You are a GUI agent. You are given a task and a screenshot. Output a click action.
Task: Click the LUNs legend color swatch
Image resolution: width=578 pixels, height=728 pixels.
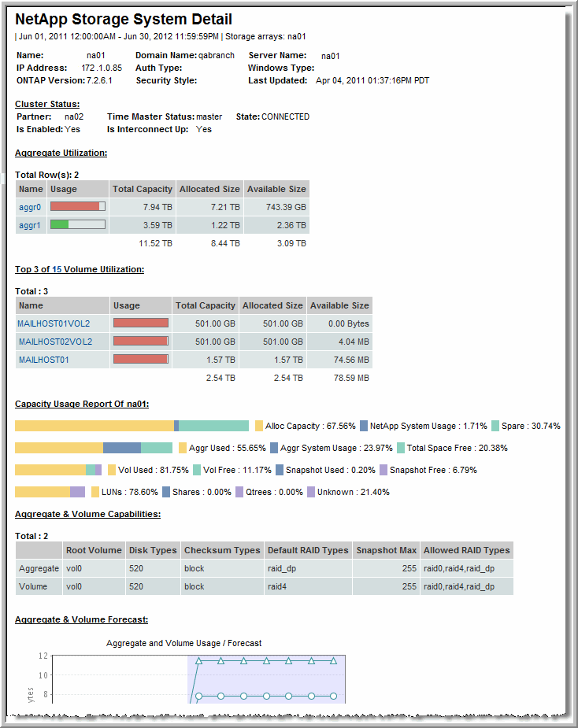pyautogui.click(x=95, y=492)
